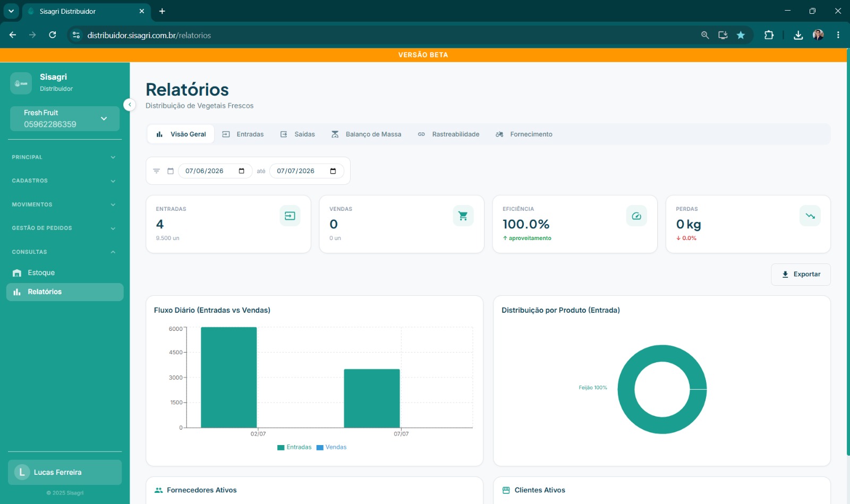Viewport: 850px width, 504px height.
Task: Open the Rastreabilidade tab
Action: click(448, 134)
